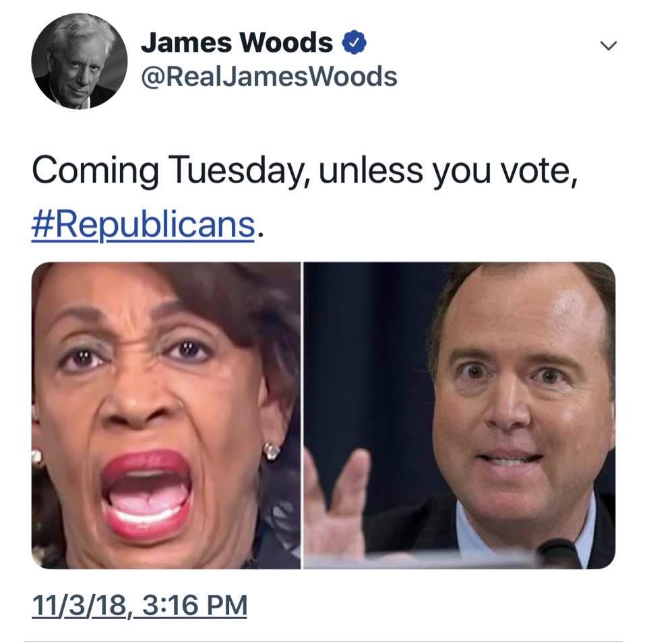Tap the black-and-white profile picture
647x644 pixels.
point(80,61)
